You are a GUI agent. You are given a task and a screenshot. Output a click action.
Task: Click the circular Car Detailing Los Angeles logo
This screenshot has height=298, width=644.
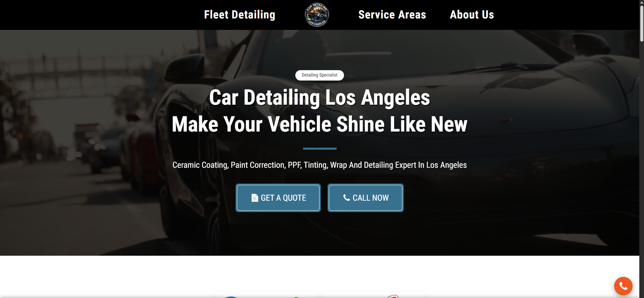pyautogui.click(x=317, y=15)
